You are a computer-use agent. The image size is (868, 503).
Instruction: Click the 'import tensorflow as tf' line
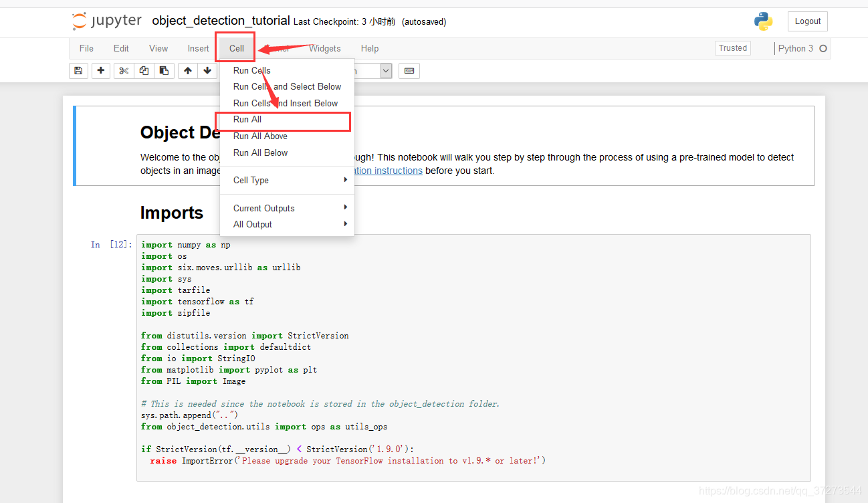click(x=197, y=302)
